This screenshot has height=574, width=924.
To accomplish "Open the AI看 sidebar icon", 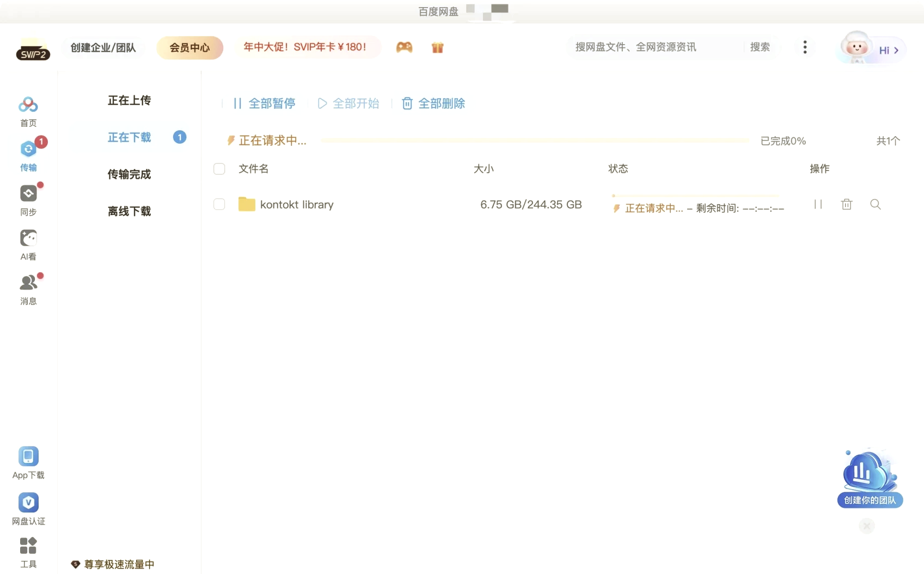I will click(x=28, y=238).
